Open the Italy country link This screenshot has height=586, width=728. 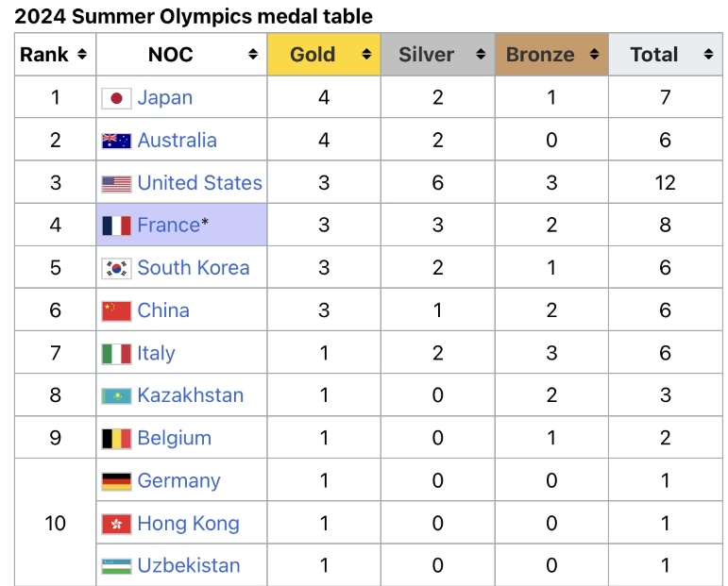[x=157, y=354]
